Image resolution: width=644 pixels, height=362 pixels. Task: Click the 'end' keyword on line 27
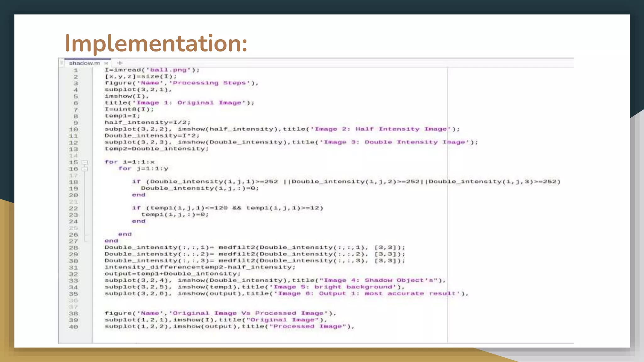pos(111,241)
